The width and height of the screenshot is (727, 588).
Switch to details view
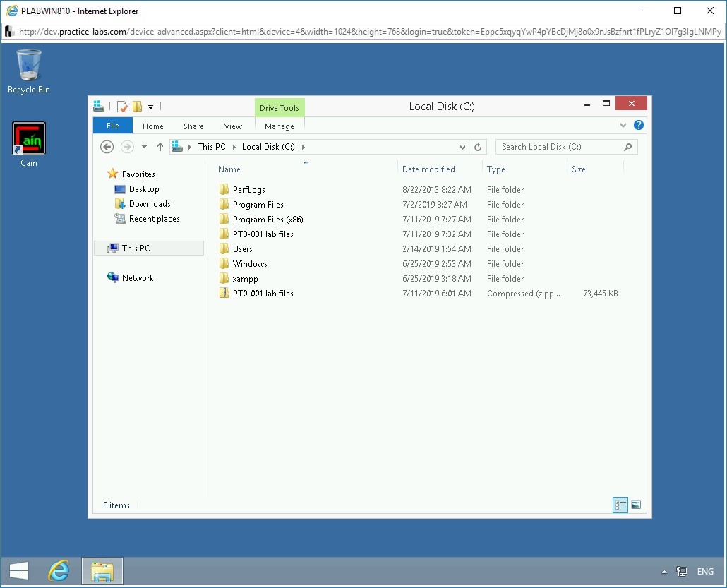click(x=620, y=505)
